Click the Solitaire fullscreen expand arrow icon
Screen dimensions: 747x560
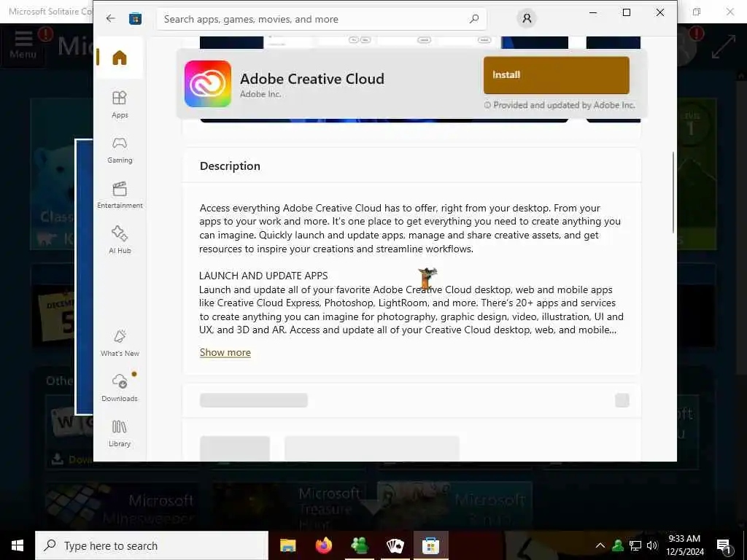tap(723, 47)
